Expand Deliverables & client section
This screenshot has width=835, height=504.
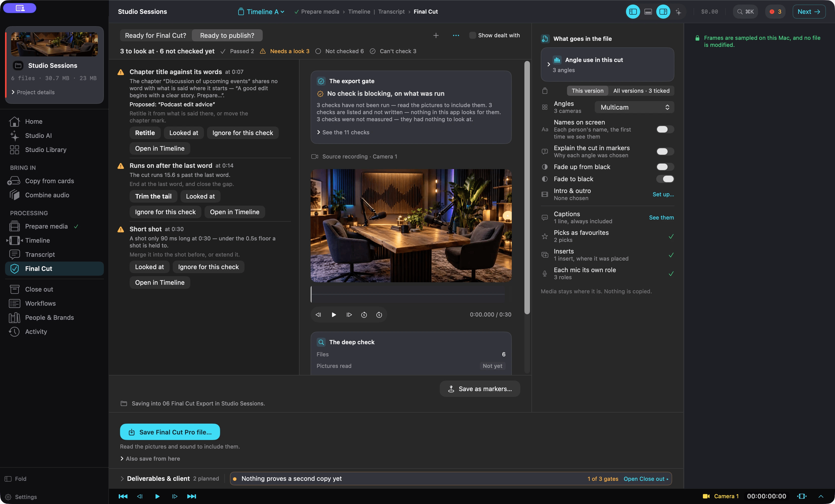tap(169, 479)
